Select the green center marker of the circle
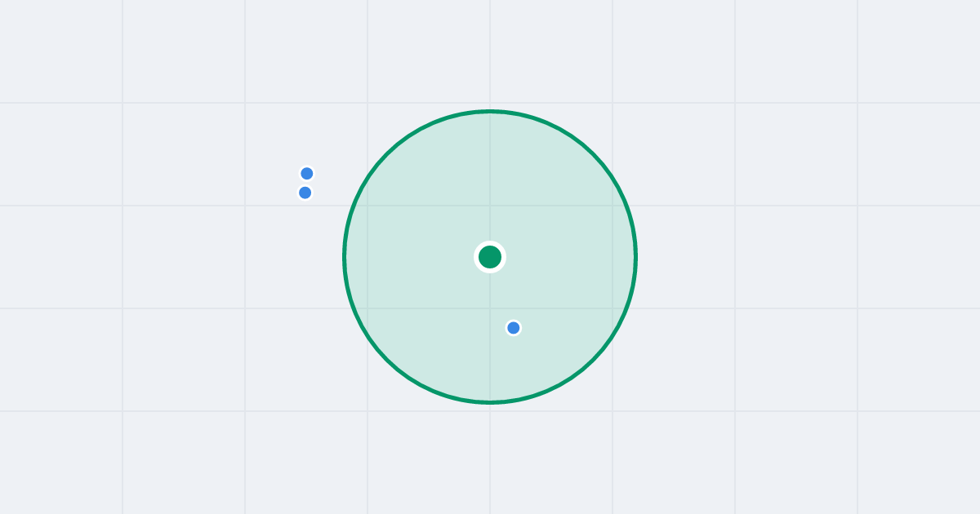This screenshot has height=514, width=980. click(x=490, y=257)
